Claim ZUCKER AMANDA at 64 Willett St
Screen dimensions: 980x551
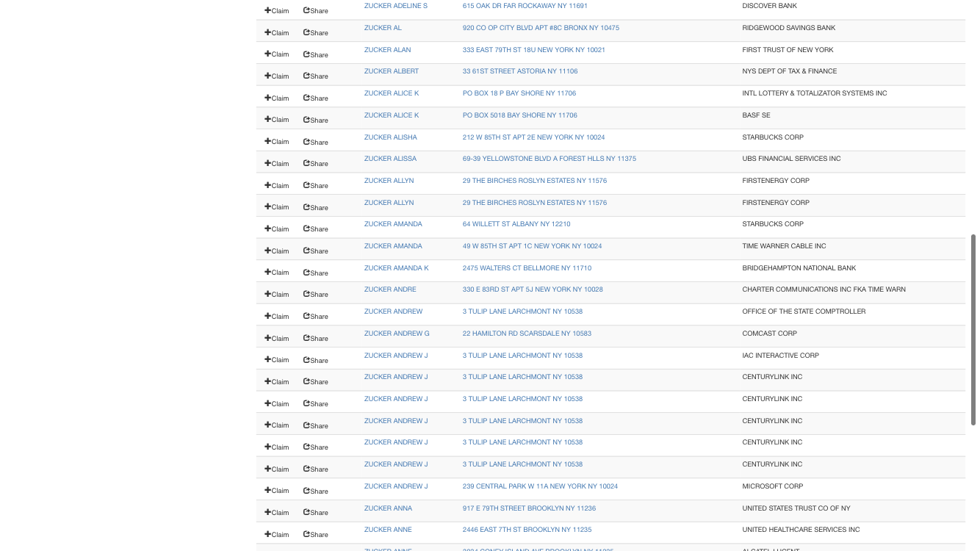277,229
